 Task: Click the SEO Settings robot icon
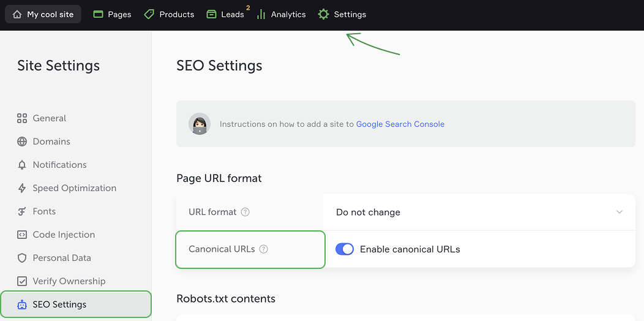tap(22, 304)
